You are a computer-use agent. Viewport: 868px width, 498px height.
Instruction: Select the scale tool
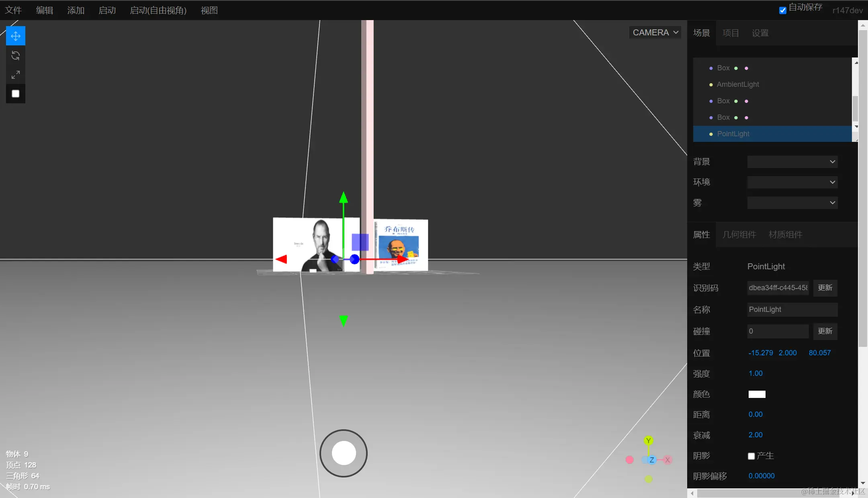[x=16, y=75]
